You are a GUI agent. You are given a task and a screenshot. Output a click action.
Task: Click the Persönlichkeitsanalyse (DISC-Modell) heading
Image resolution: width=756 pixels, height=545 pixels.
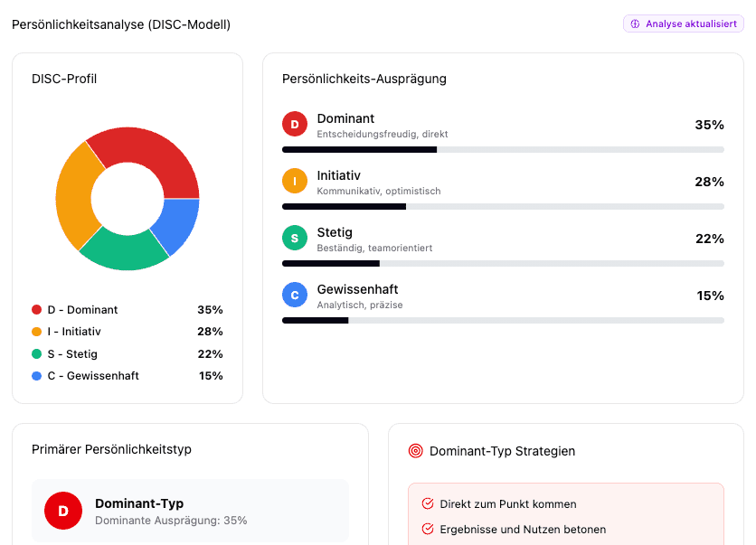pyautogui.click(x=121, y=24)
